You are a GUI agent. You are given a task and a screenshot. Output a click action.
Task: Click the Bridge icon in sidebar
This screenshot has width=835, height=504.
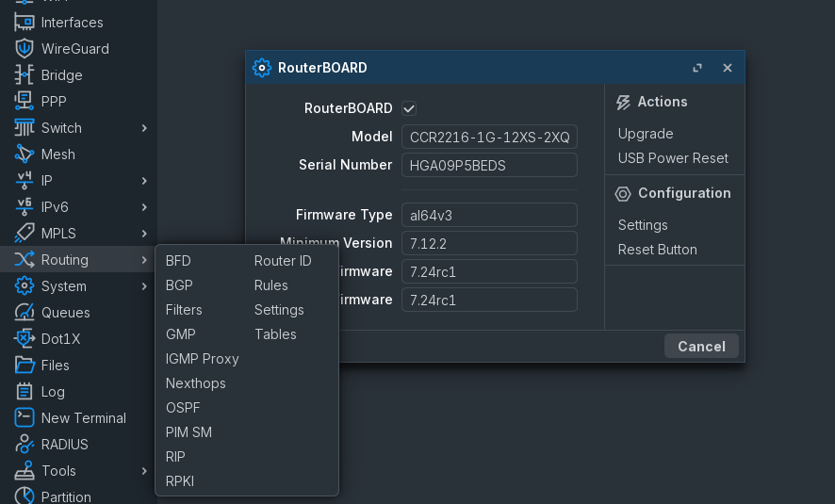(24, 75)
